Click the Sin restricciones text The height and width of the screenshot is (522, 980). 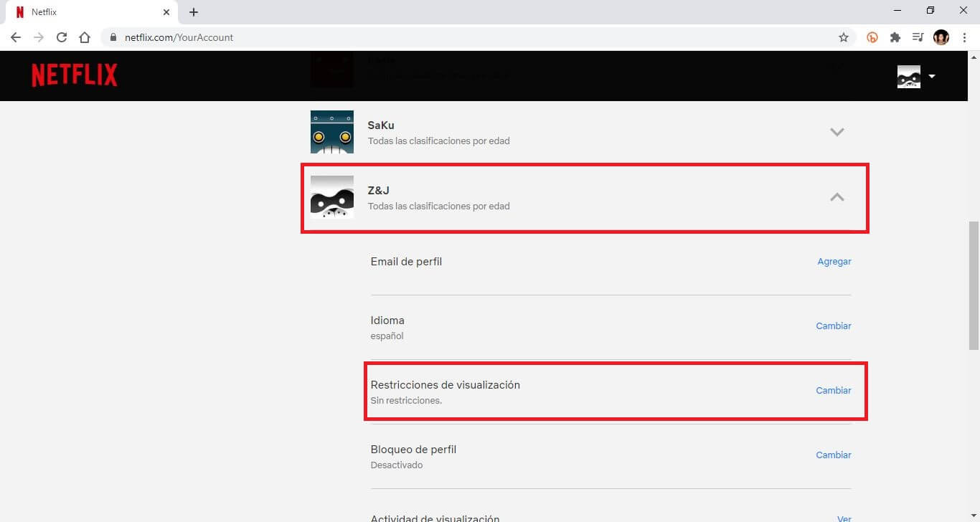pyautogui.click(x=406, y=401)
